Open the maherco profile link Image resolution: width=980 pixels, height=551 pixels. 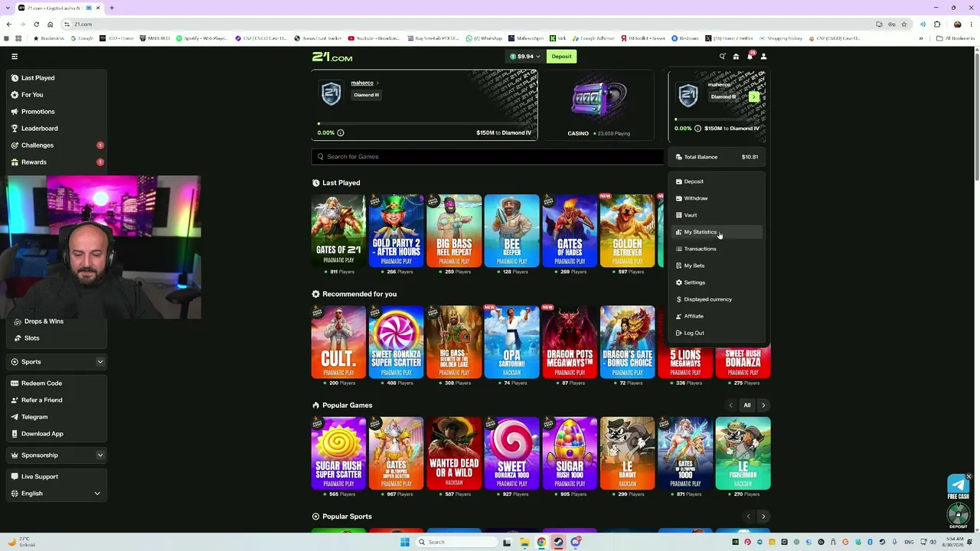pyautogui.click(x=364, y=83)
